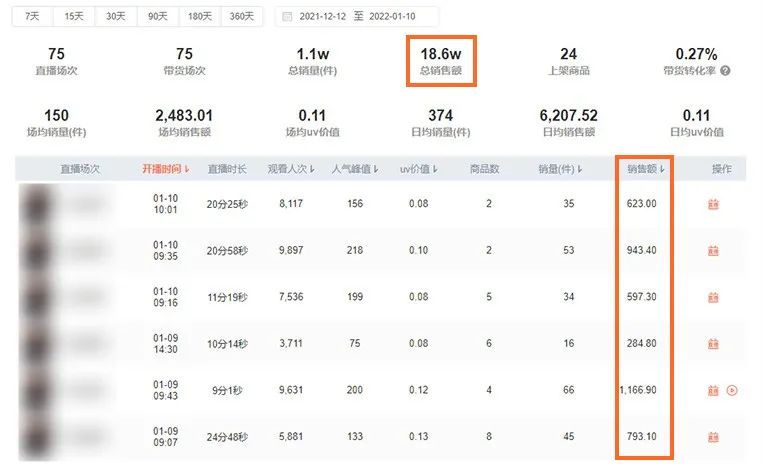
Task: Click the 7,536 viewer count cell
Action: (x=291, y=297)
